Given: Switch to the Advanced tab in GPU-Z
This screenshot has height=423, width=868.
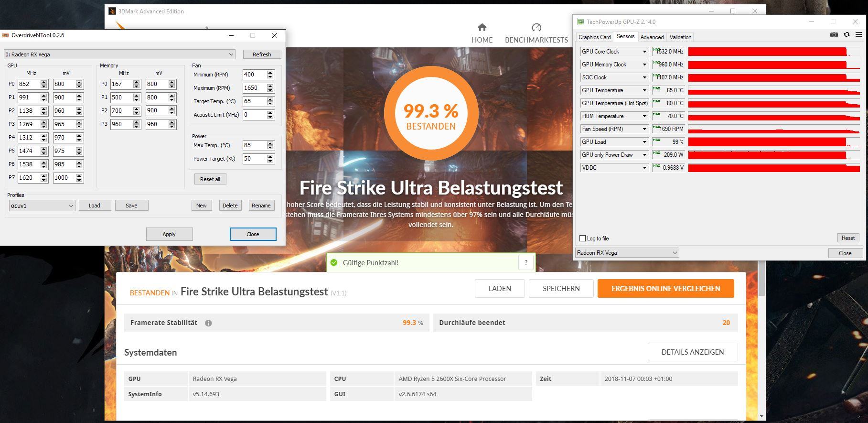Looking at the screenshot, I should pos(652,37).
